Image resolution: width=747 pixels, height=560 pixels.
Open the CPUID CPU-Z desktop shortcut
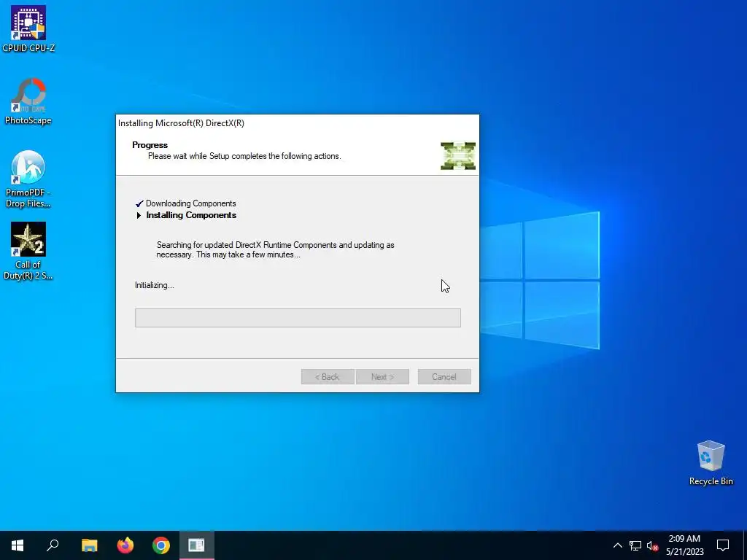[x=28, y=28]
